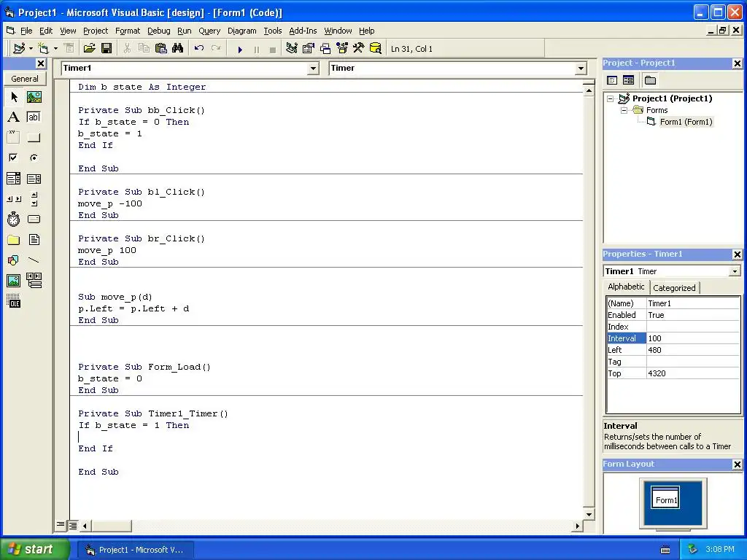Select the vertical scrollbar control tool

[x=34, y=199]
